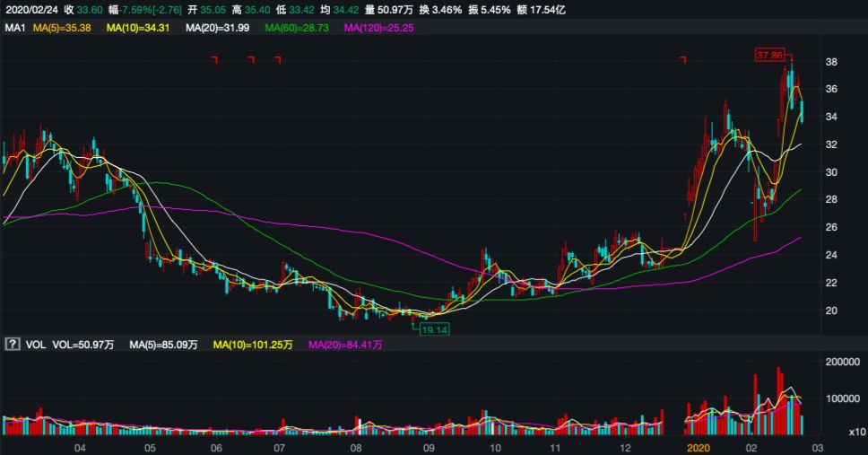
Task: Select the MA(10)=34.31 moving average label
Action: pos(138,28)
